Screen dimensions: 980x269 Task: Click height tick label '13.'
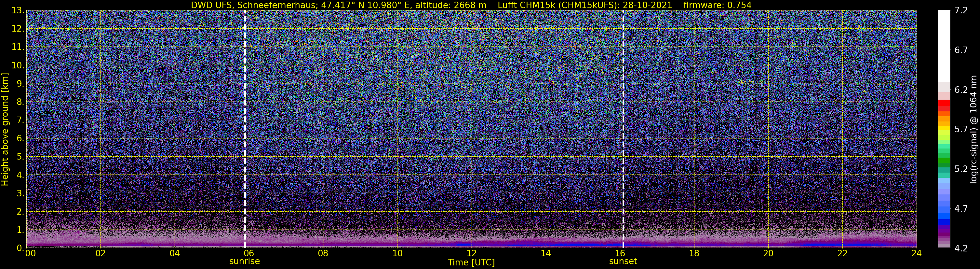click(18, 11)
